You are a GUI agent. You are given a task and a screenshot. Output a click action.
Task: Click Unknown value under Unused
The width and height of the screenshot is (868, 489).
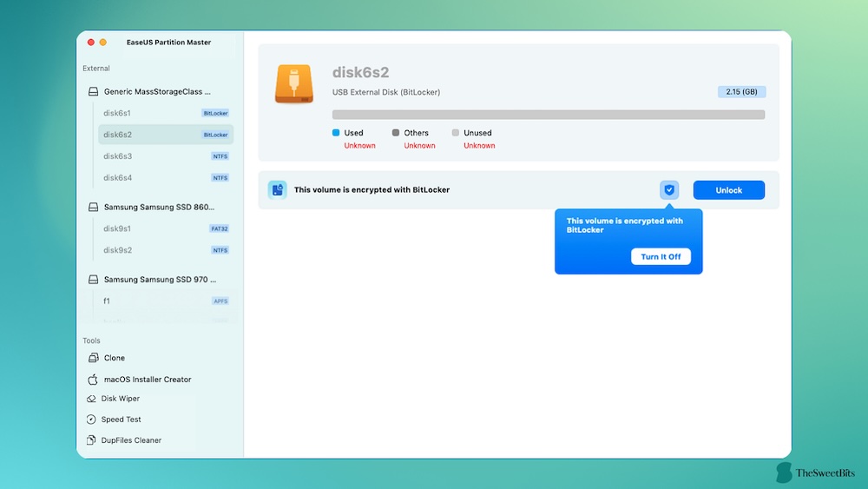[479, 146]
